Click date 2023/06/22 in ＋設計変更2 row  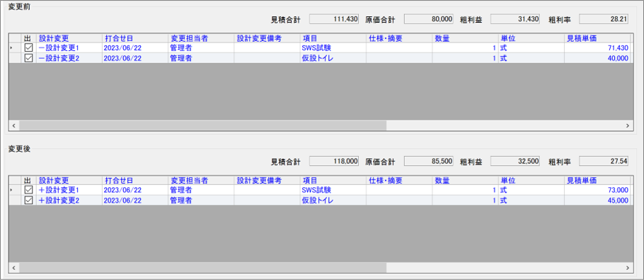(x=134, y=201)
